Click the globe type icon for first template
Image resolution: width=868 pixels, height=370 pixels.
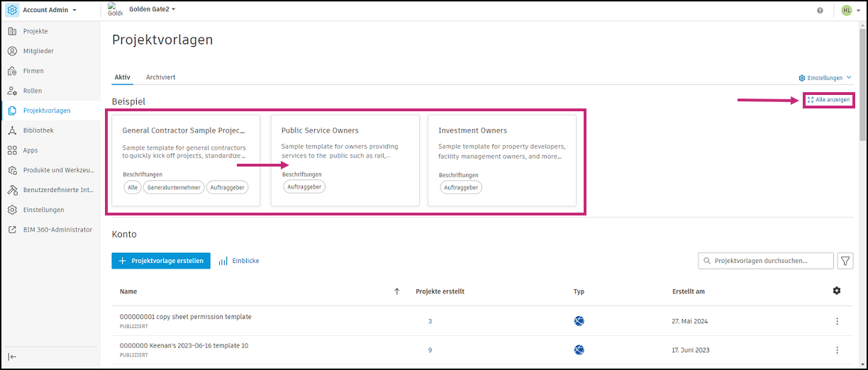coord(579,321)
